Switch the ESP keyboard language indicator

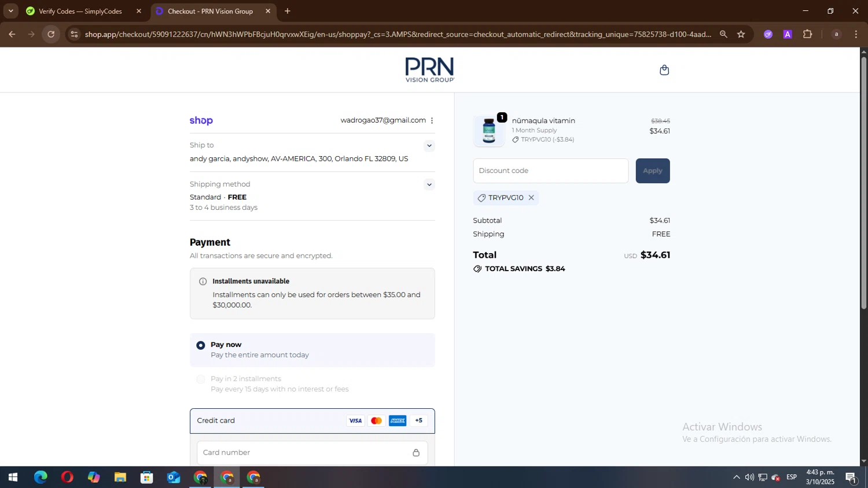pyautogui.click(x=792, y=478)
